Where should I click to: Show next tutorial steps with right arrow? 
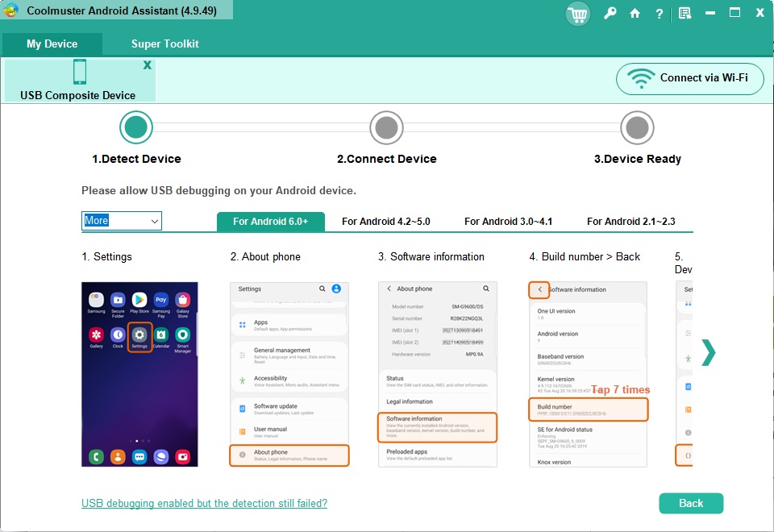(x=709, y=352)
